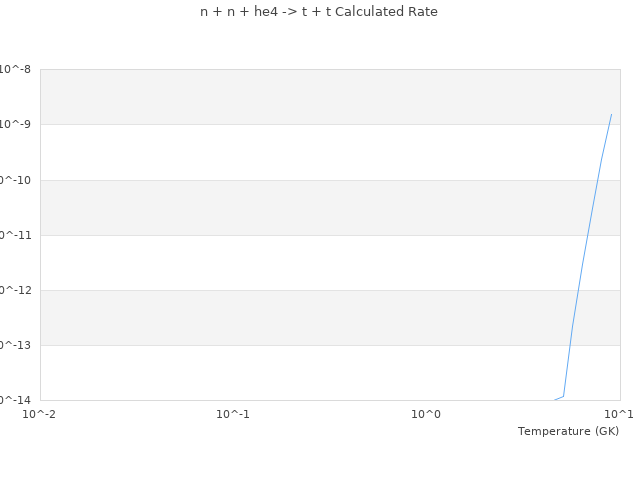Click the chart title about the n + n + he4 rate

coord(318,12)
